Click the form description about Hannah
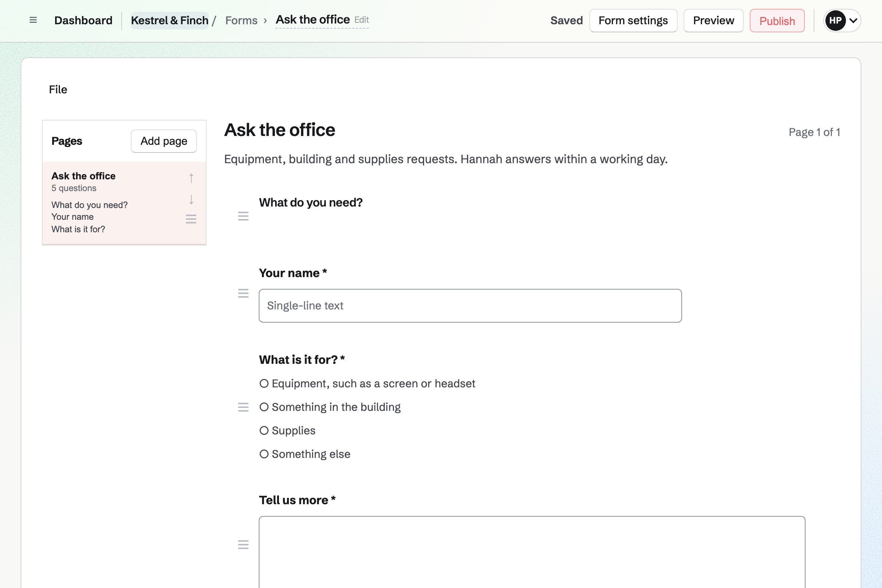 446,159
